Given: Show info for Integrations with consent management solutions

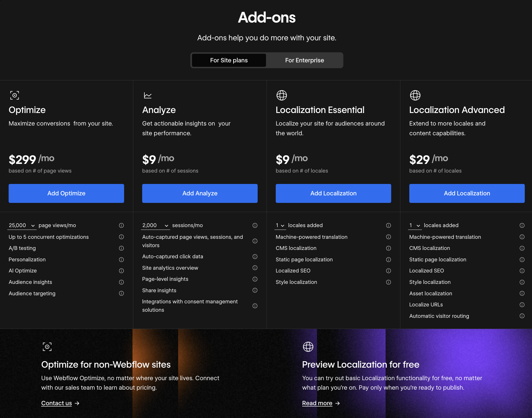Looking at the screenshot, I should 255,306.
